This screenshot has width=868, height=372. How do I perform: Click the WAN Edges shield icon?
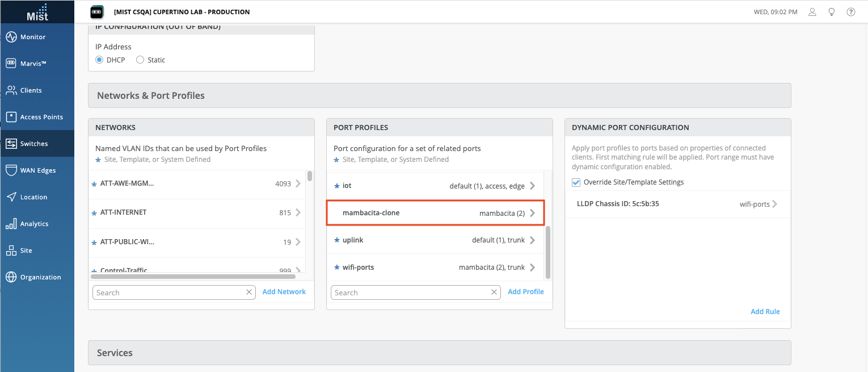click(x=11, y=170)
